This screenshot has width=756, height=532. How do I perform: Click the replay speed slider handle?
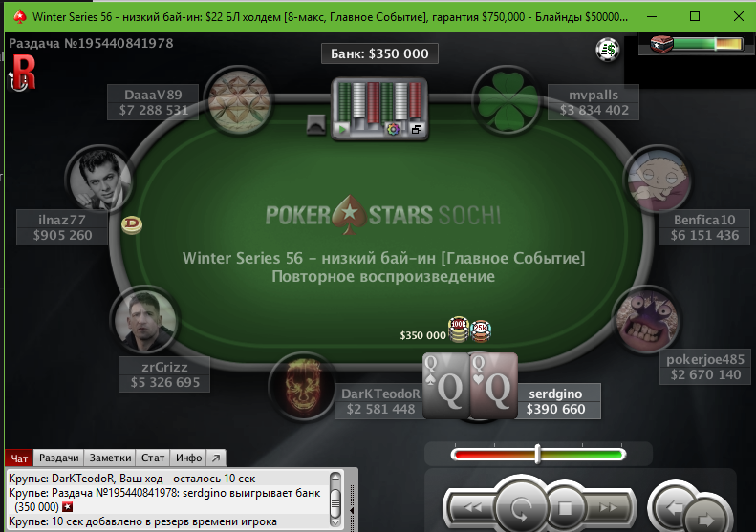(x=537, y=454)
